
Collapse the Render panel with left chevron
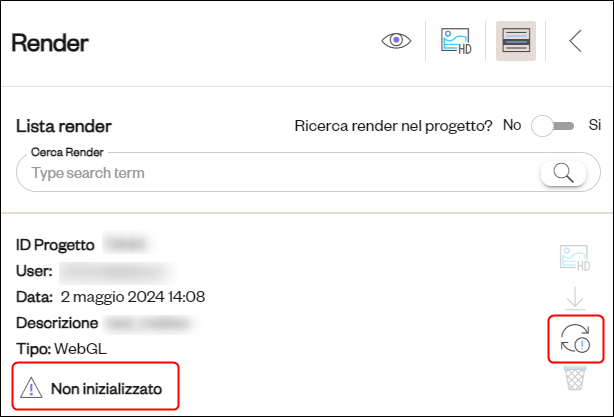(575, 41)
